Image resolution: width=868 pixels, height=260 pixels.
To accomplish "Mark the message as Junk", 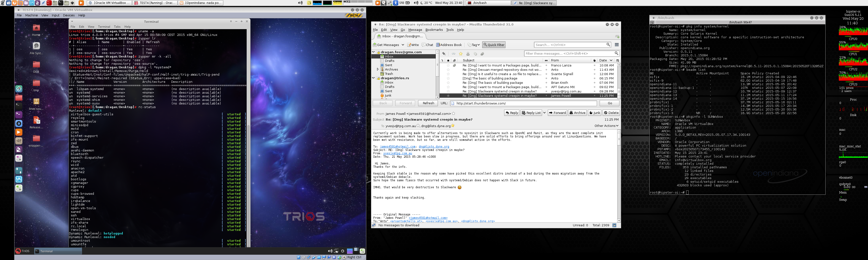I will click(595, 113).
